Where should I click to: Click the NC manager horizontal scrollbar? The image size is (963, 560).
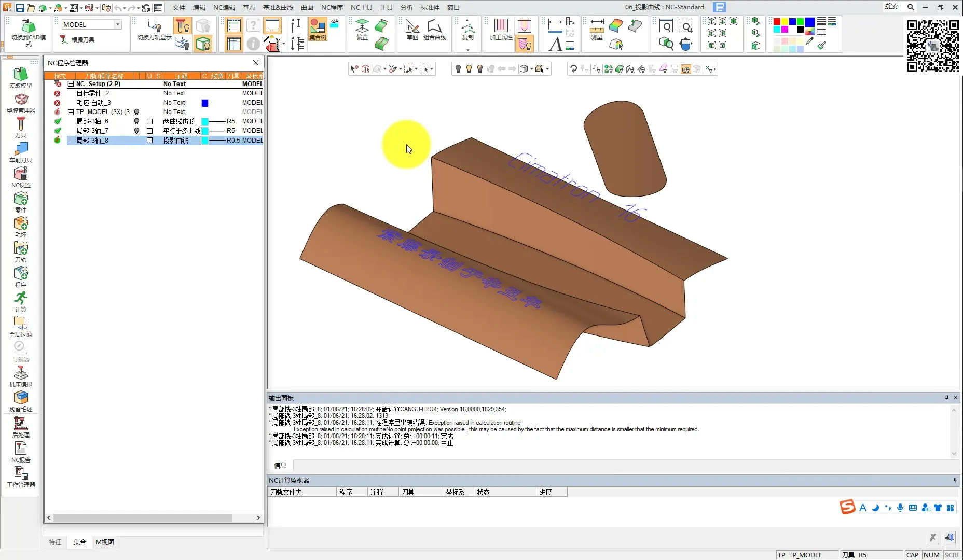(143, 517)
